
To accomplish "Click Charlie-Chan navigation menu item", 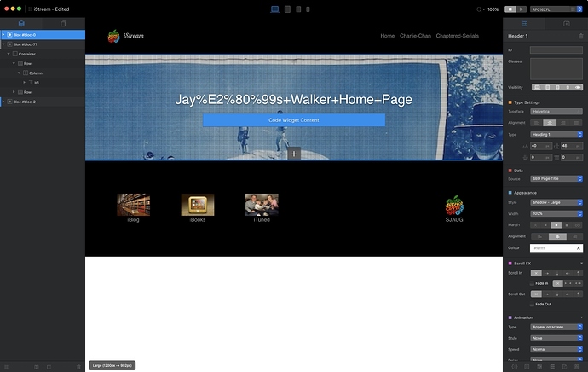I will (x=415, y=36).
